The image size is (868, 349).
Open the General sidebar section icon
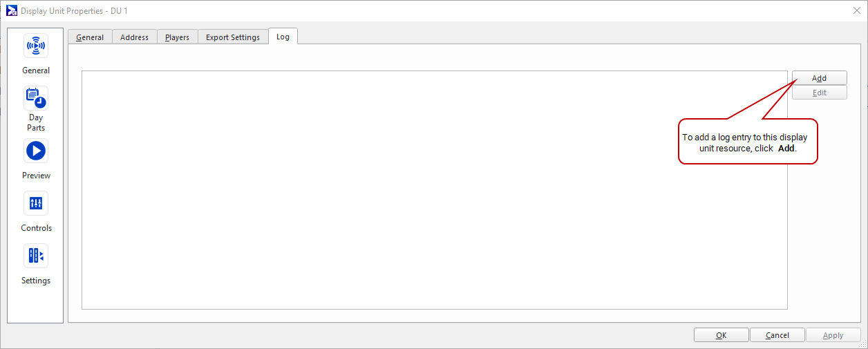click(x=36, y=46)
